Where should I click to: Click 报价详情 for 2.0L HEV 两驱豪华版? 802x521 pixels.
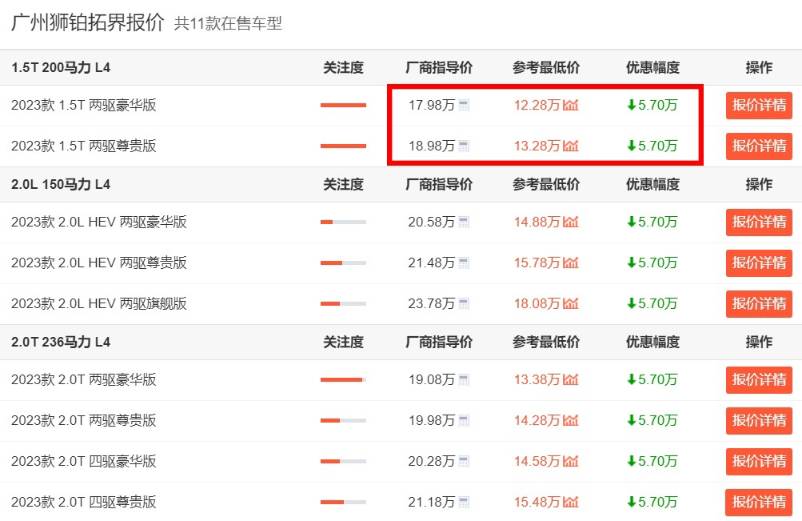(759, 222)
